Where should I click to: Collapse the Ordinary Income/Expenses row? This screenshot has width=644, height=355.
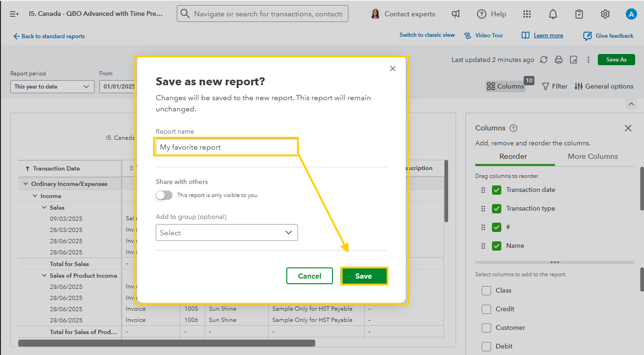(x=26, y=184)
